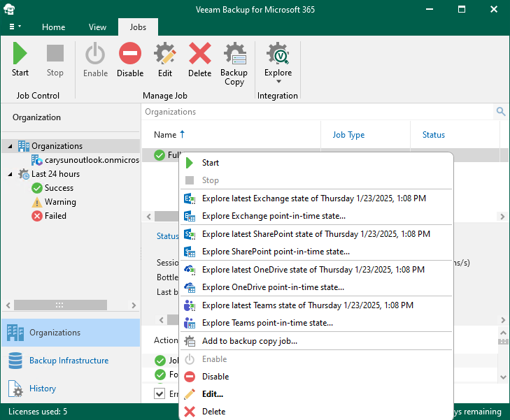Click the Veeam application icon in title bar
510x420 pixels.
tap(9, 9)
